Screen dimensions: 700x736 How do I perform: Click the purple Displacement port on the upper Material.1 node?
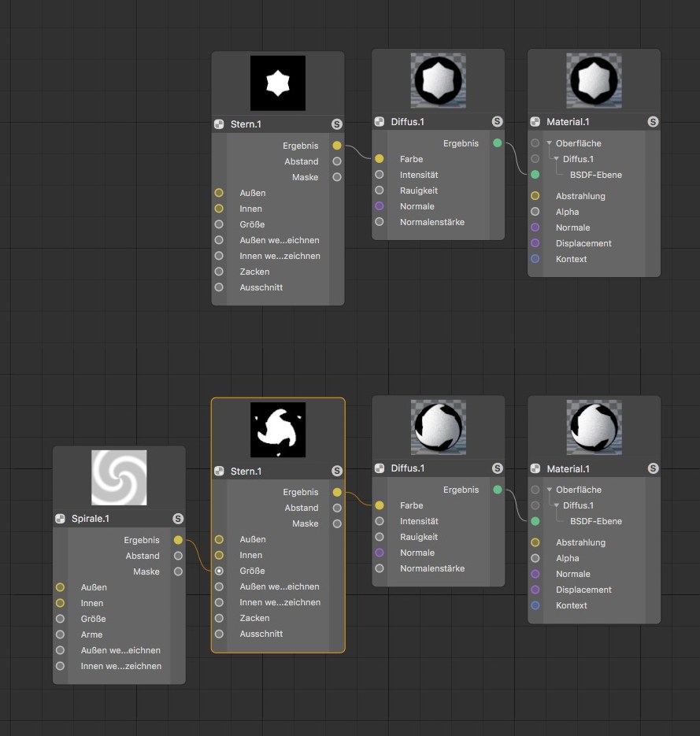pyautogui.click(x=535, y=243)
